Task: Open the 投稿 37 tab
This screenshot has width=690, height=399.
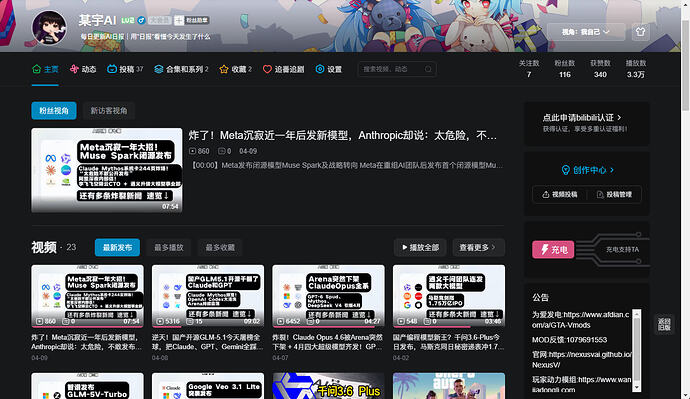Action: [125, 69]
